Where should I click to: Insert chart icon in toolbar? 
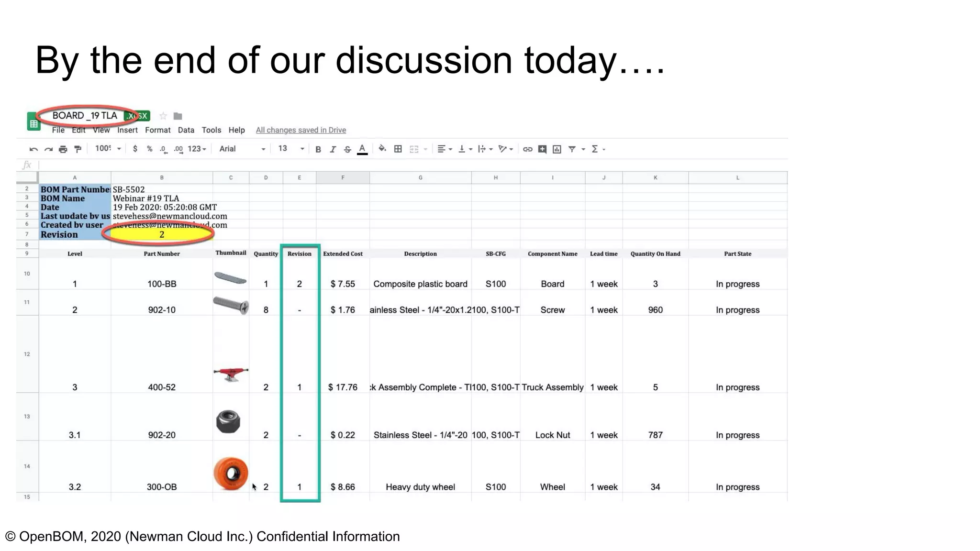pyautogui.click(x=557, y=149)
